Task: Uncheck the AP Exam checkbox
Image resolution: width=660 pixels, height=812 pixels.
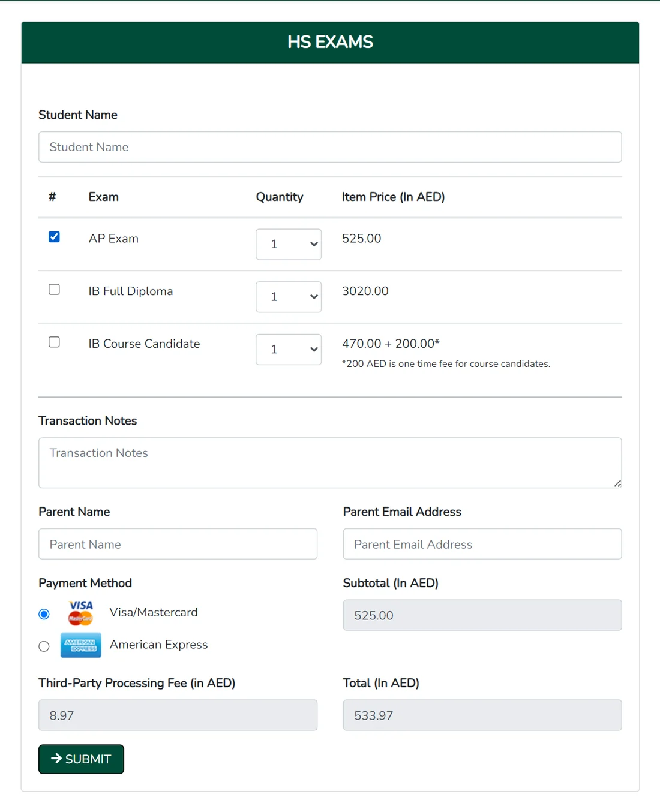Action: (x=54, y=237)
